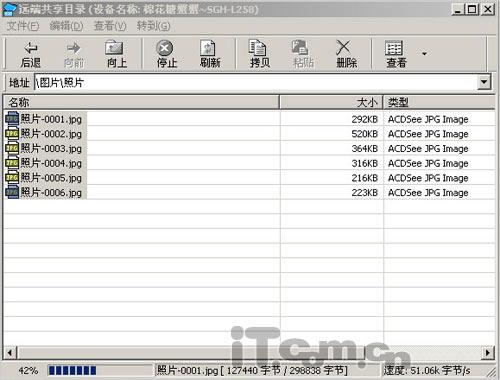
Task: Open the 查看(V) menu
Action: pyautogui.click(x=110, y=26)
